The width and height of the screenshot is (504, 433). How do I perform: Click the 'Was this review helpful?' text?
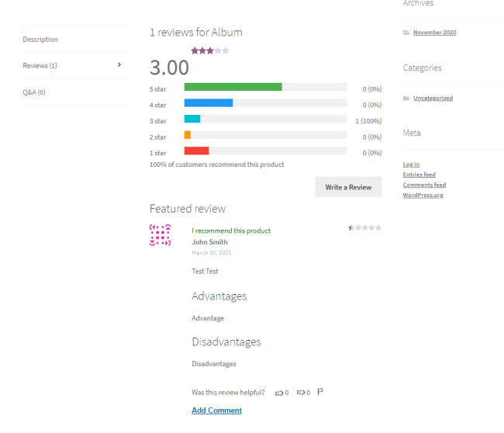228,393
